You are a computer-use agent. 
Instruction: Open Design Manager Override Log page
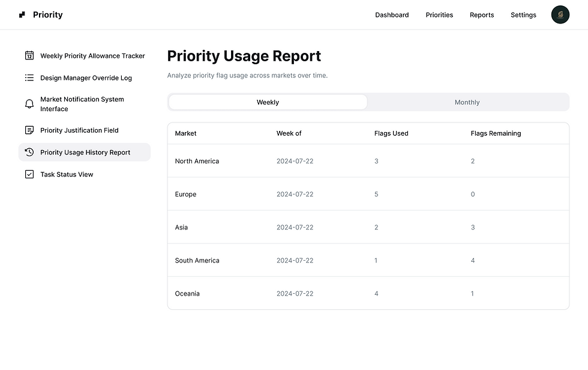pos(86,78)
